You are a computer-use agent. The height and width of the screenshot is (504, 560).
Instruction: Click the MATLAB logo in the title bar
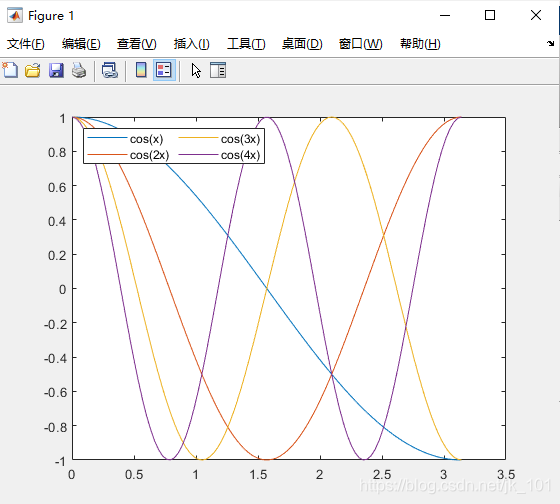click(15, 15)
